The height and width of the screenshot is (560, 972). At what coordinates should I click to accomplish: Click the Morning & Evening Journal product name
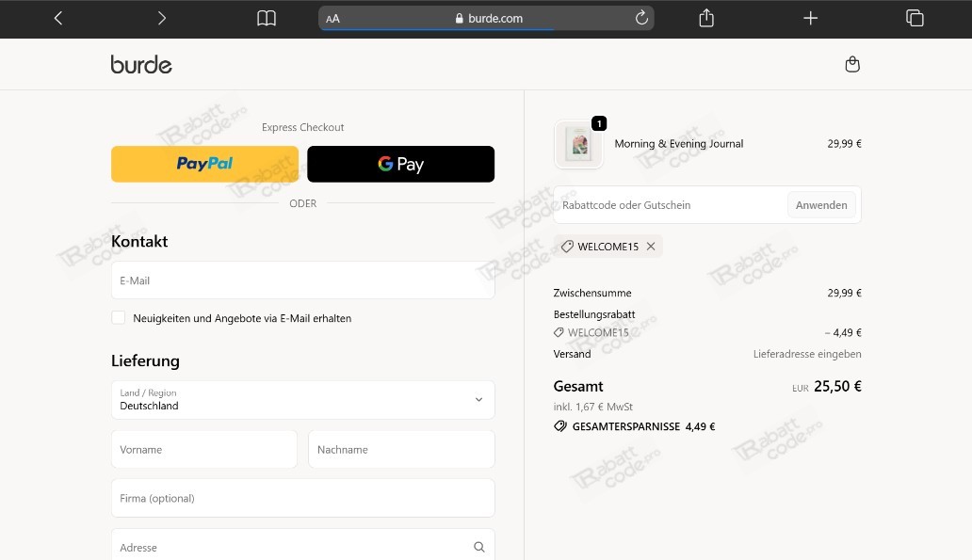click(x=679, y=144)
